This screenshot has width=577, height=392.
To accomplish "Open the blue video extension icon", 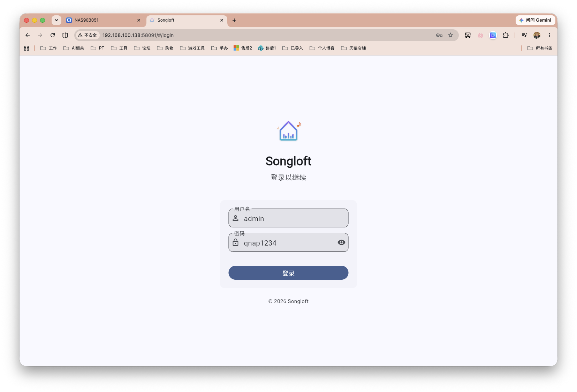I will pos(493,35).
